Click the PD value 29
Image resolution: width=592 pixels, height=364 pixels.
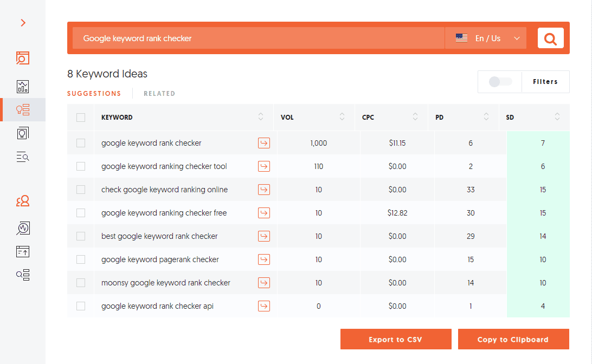(x=471, y=237)
